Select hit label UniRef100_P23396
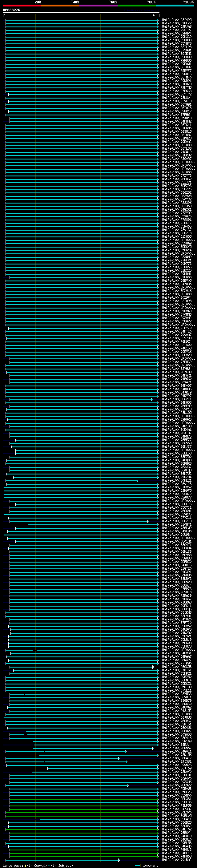Viewport: 197px width, 868px height. [176, 203]
